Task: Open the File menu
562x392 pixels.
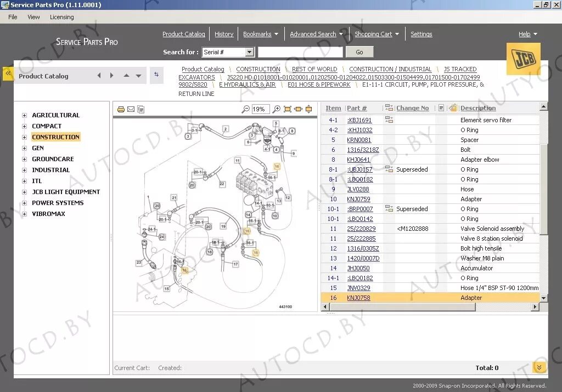Action: point(13,17)
